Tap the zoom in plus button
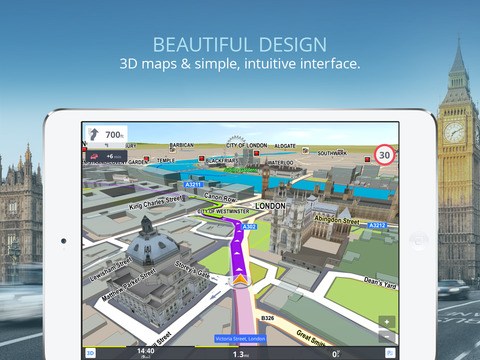The height and width of the screenshot is (360, 480). point(387,322)
